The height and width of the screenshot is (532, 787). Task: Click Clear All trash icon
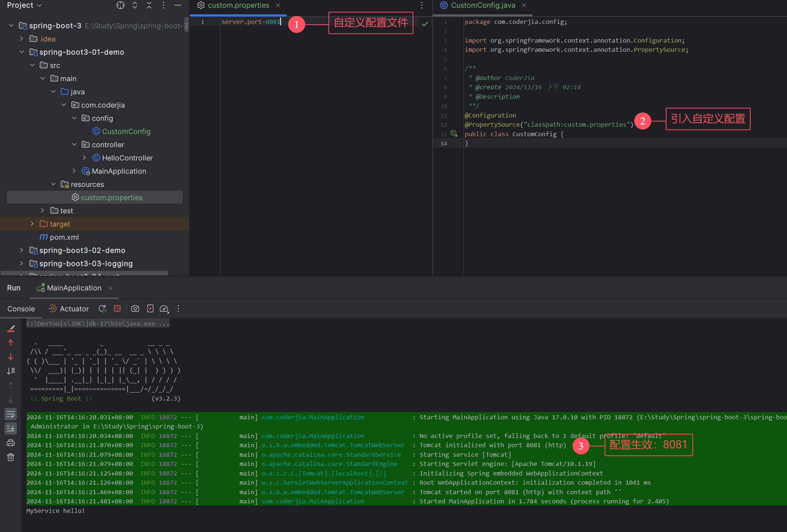pos(11,457)
